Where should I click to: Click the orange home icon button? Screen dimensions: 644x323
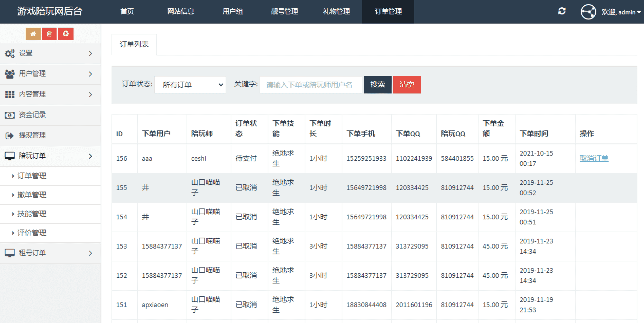pos(33,34)
